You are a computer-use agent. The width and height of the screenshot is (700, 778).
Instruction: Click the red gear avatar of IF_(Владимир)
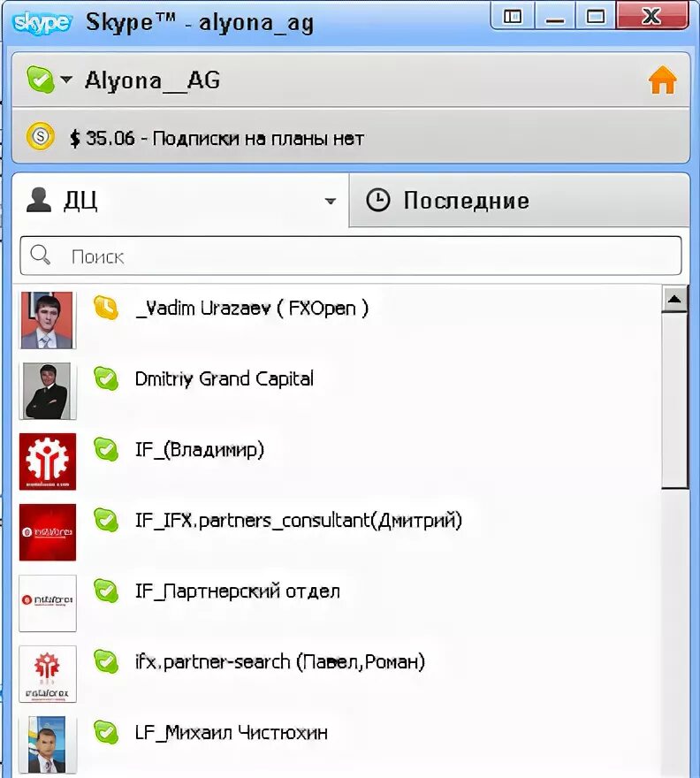(x=48, y=461)
